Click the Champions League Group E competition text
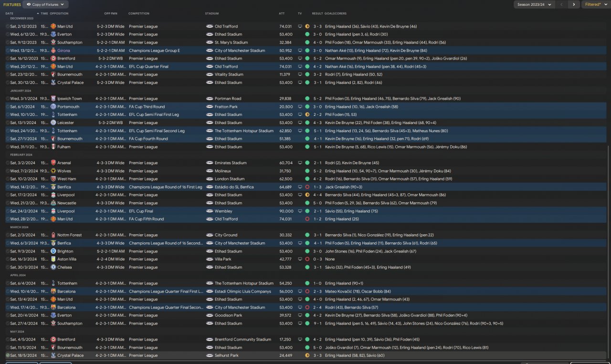 [x=154, y=51]
